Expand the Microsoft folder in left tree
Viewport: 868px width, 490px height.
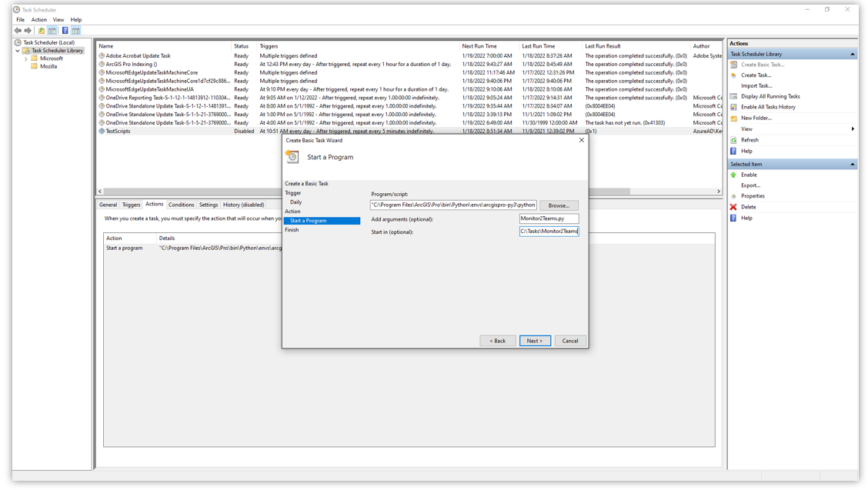point(25,58)
